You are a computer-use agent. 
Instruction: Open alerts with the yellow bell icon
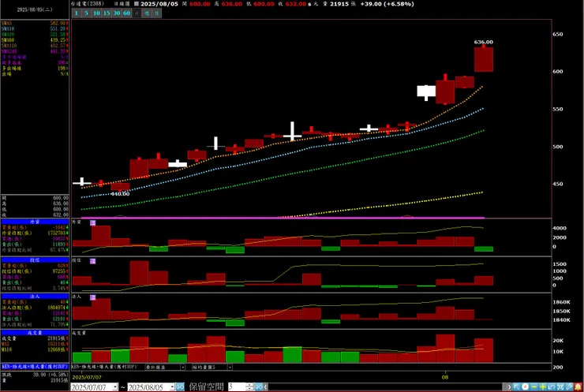click(578, 387)
